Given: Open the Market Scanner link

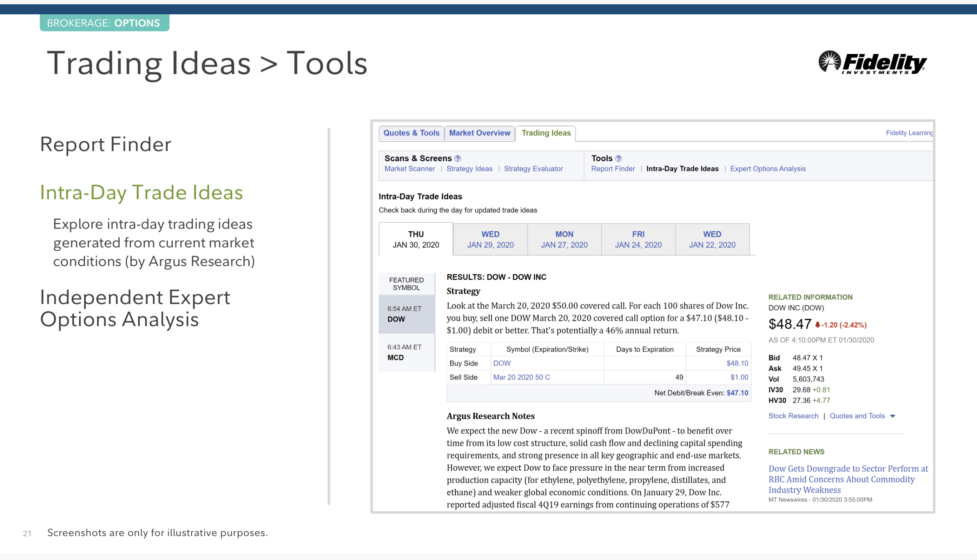Looking at the screenshot, I should pos(409,169).
